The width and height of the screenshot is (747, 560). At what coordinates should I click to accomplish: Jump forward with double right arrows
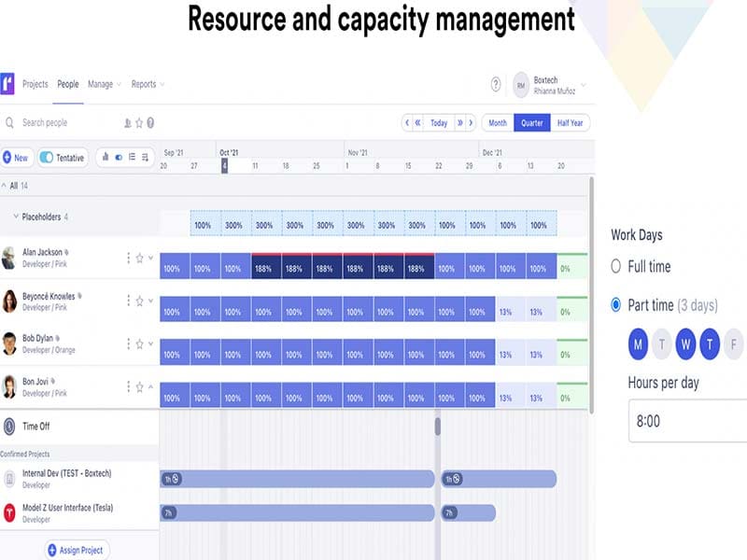(460, 123)
